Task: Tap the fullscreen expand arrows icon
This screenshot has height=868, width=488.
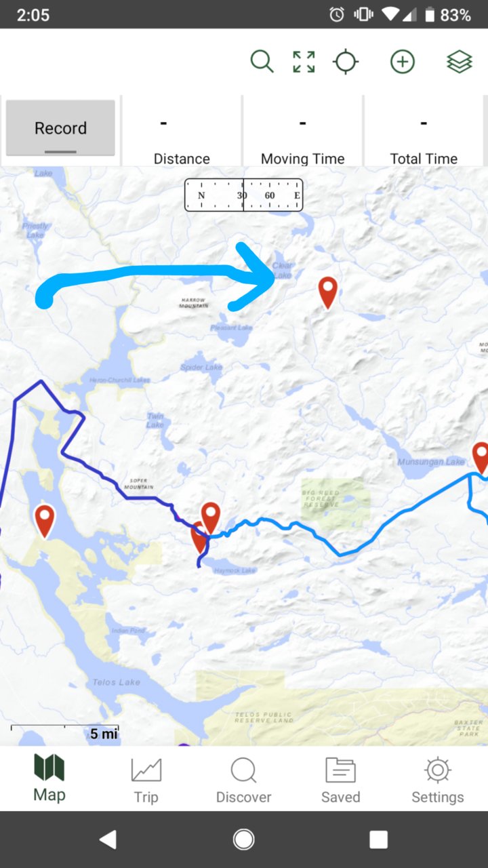Action: coord(304,62)
